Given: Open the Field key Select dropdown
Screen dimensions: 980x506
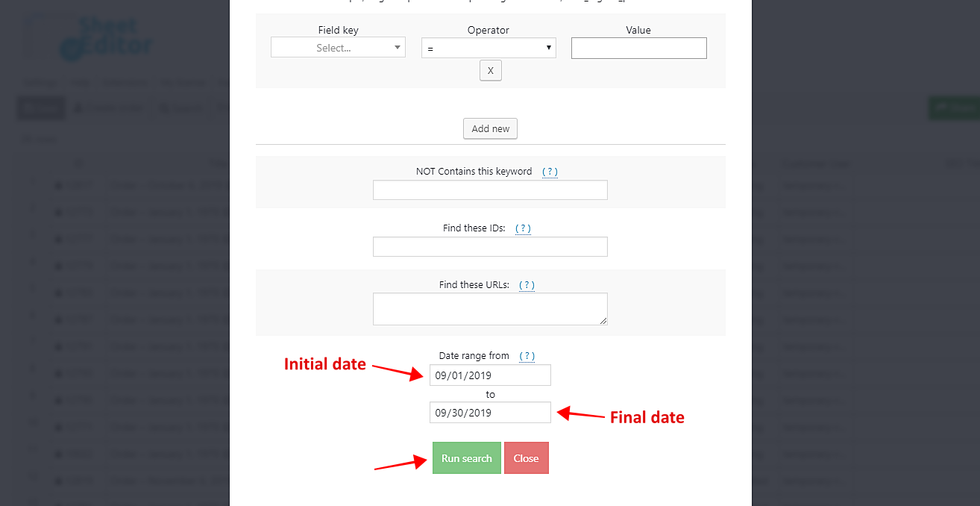Looking at the screenshot, I should [x=338, y=48].
